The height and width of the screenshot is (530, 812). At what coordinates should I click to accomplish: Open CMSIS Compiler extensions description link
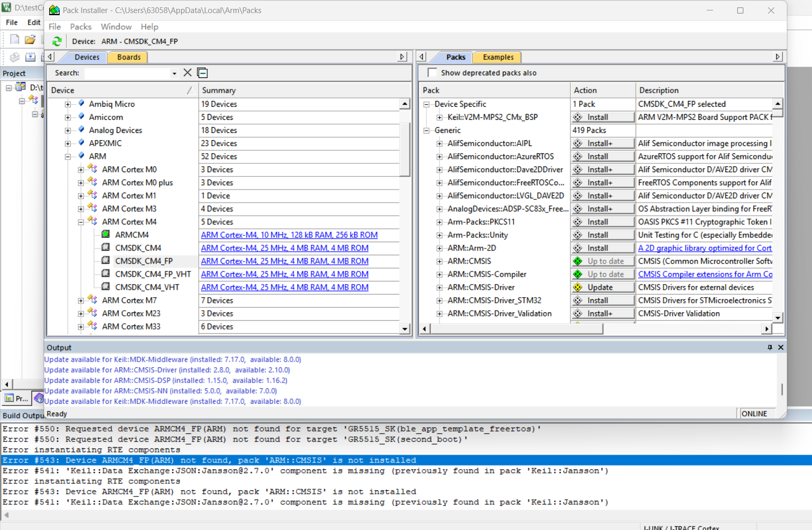click(705, 274)
